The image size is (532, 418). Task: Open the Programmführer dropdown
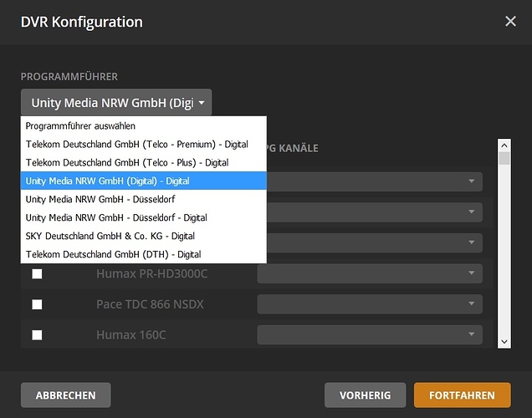coord(116,103)
